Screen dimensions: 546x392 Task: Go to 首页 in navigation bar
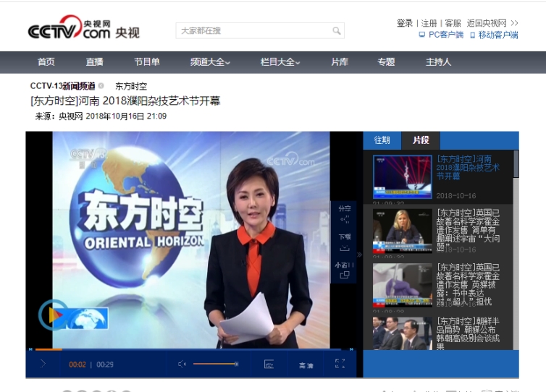pyautogui.click(x=46, y=62)
